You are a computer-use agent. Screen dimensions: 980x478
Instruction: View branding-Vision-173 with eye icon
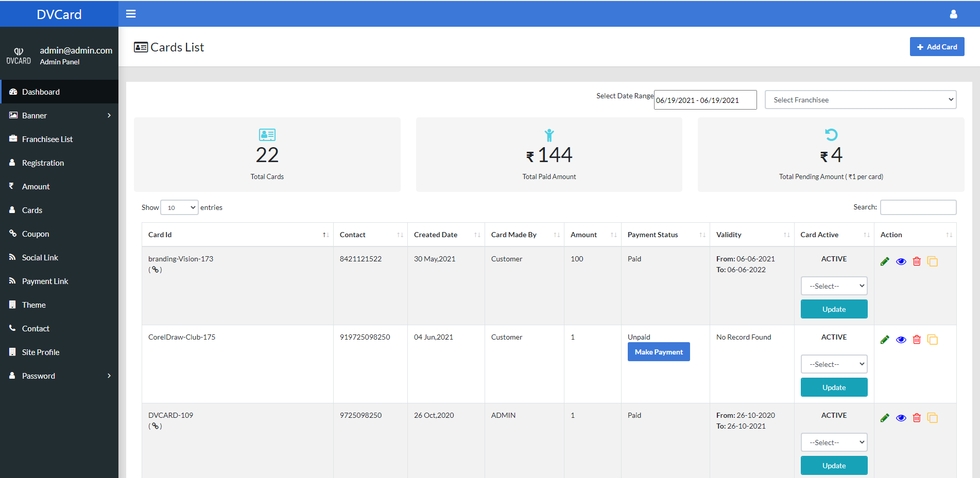(901, 261)
